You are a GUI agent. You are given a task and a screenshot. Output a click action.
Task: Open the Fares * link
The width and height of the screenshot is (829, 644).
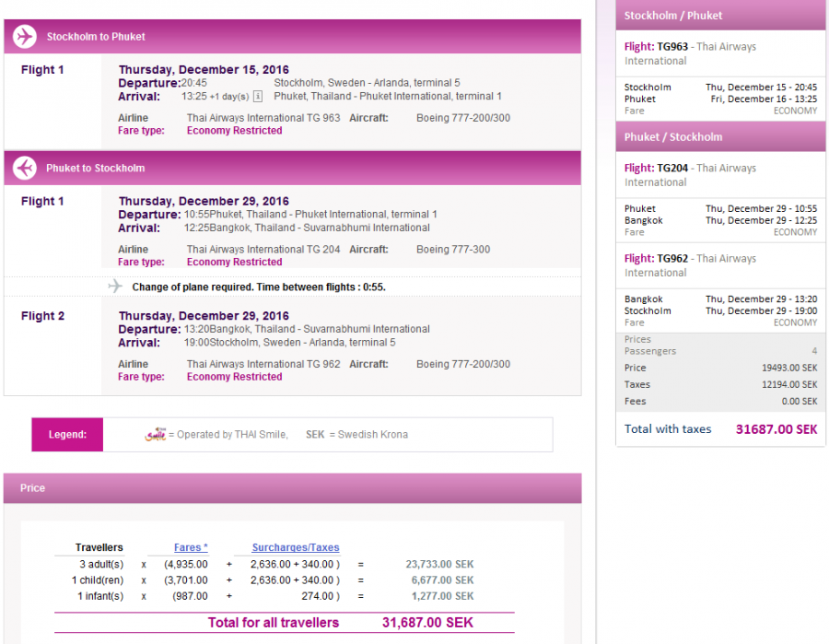click(x=191, y=547)
